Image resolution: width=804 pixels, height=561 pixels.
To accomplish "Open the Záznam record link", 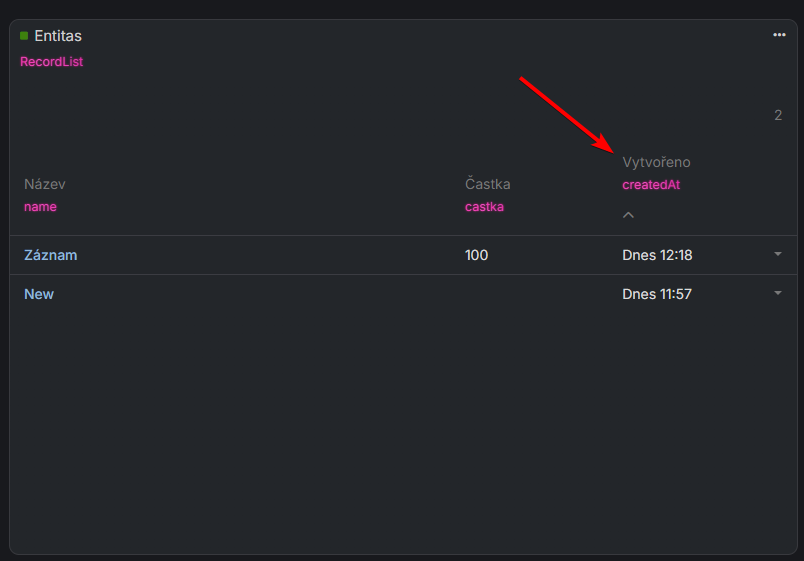I will [50, 255].
